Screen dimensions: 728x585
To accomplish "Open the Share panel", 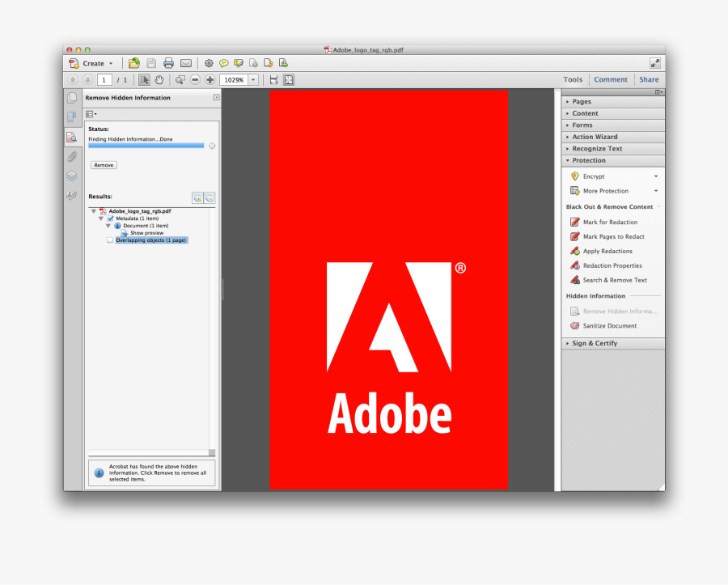I will click(x=649, y=79).
